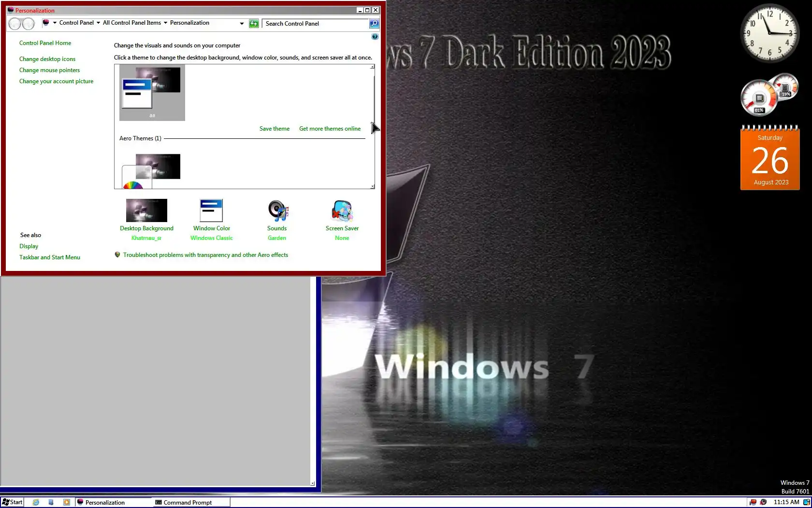Go to Control Panel Home
The height and width of the screenshot is (508, 812).
tap(45, 43)
